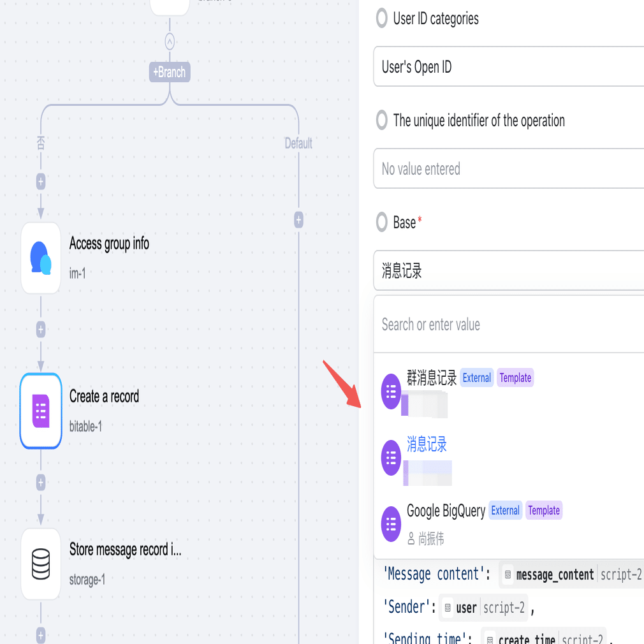Toggle the User ID categories circle
This screenshot has width=644, height=644.
point(381,18)
